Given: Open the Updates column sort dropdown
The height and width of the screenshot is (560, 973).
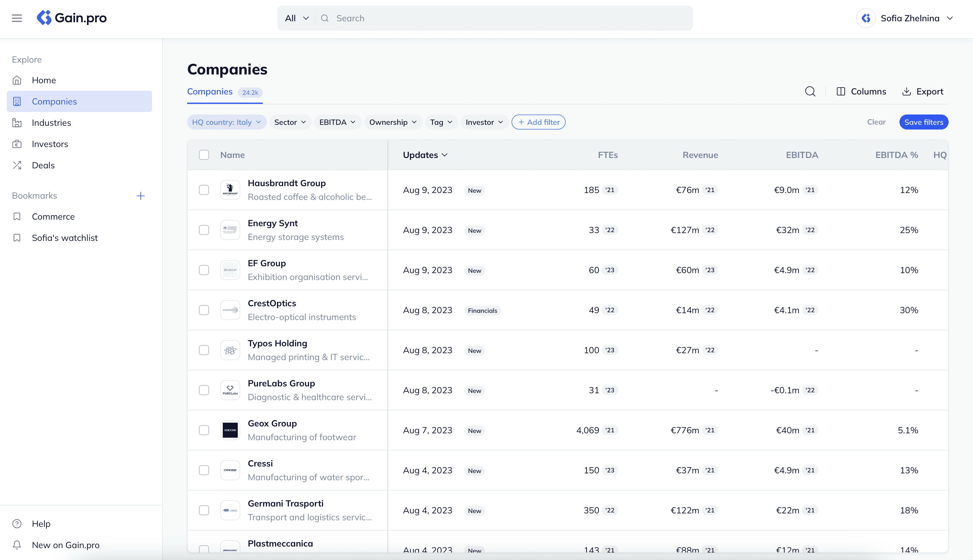Looking at the screenshot, I should (x=425, y=155).
